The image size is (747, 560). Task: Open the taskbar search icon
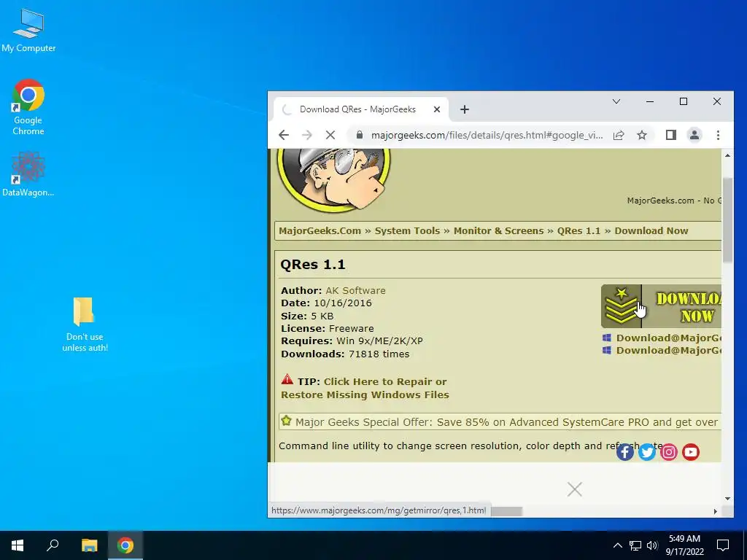[53, 545]
